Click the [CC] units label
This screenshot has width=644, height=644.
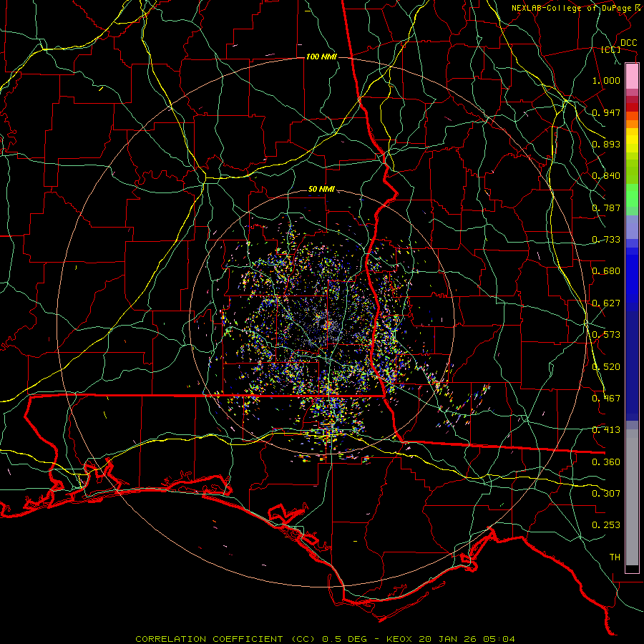coord(611,49)
